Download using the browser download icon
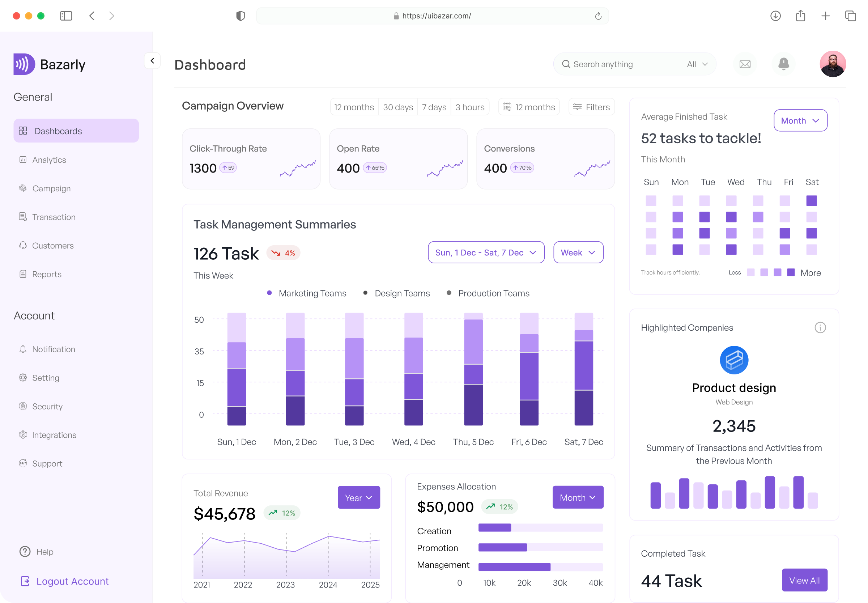868x603 pixels. coord(775,16)
